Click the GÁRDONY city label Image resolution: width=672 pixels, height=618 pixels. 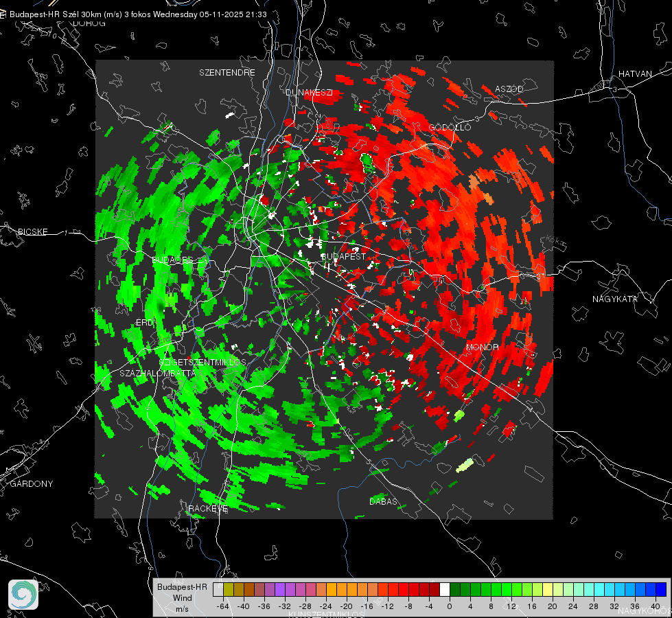tap(32, 484)
